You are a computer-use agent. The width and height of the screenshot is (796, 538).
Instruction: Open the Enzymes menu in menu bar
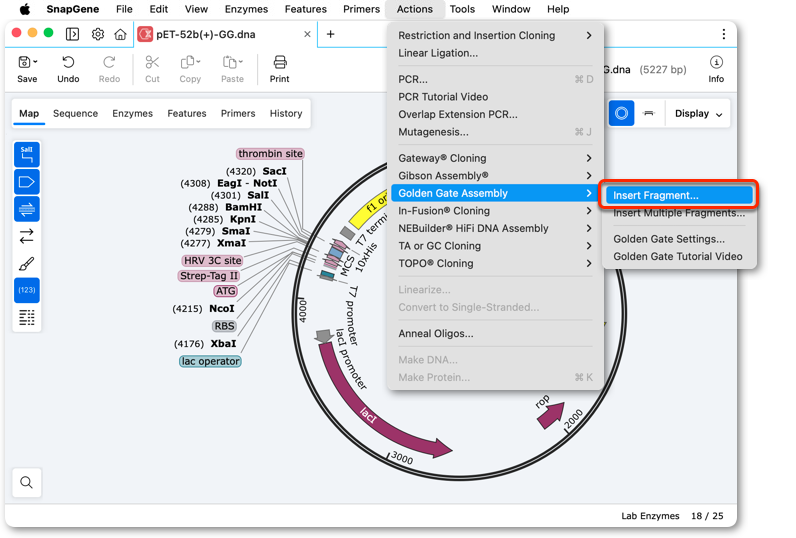coord(246,9)
